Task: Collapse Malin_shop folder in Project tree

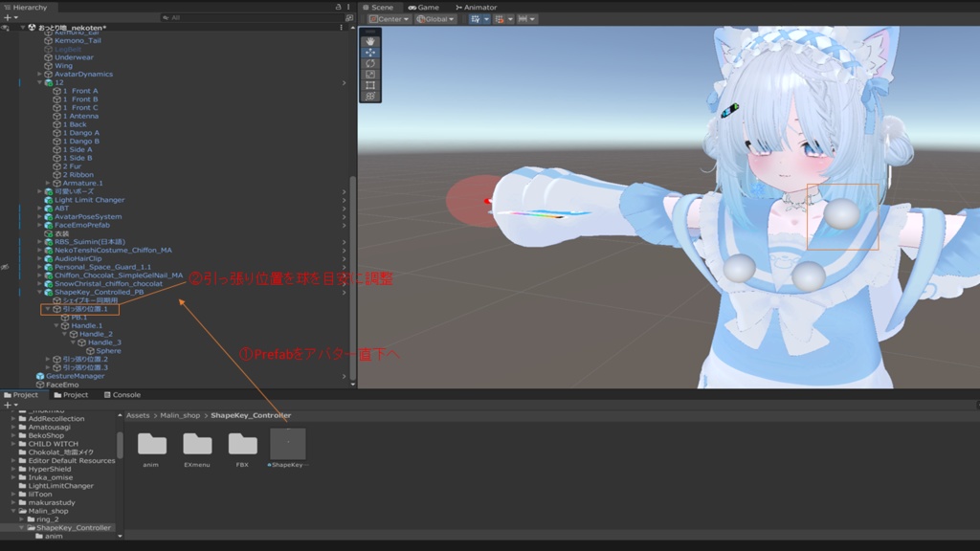Action: click(13, 511)
